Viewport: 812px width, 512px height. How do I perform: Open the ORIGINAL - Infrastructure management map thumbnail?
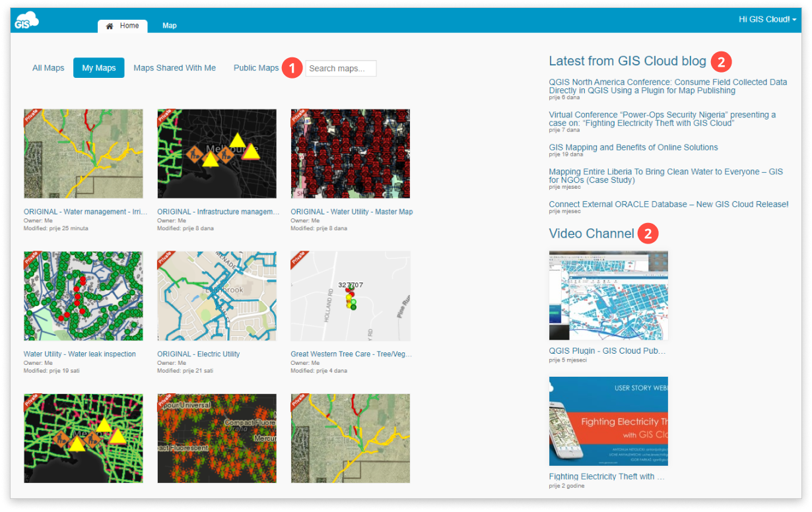tap(217, 153)
